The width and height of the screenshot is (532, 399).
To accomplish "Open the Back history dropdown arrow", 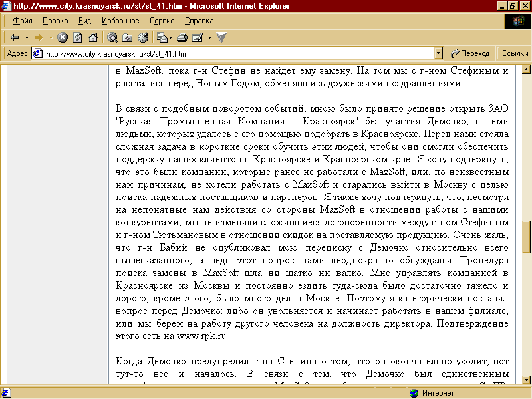I will click(27, 38).
